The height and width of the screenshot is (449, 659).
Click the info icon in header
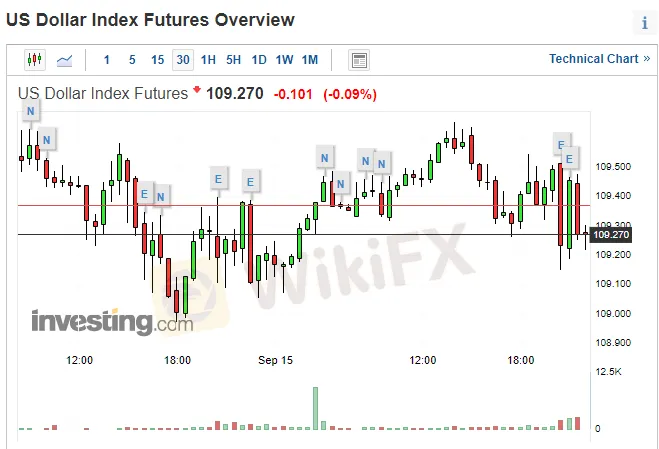pos(644,23)
